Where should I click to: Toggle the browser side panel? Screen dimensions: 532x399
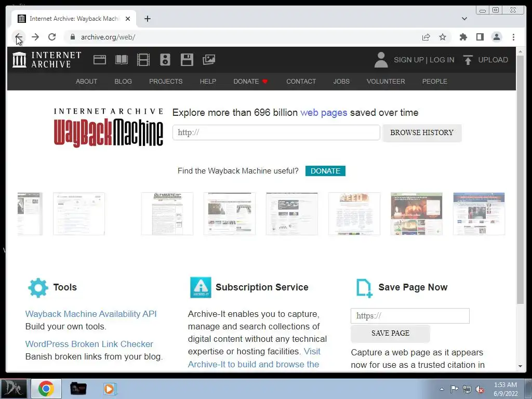click(x=480, y=37)
